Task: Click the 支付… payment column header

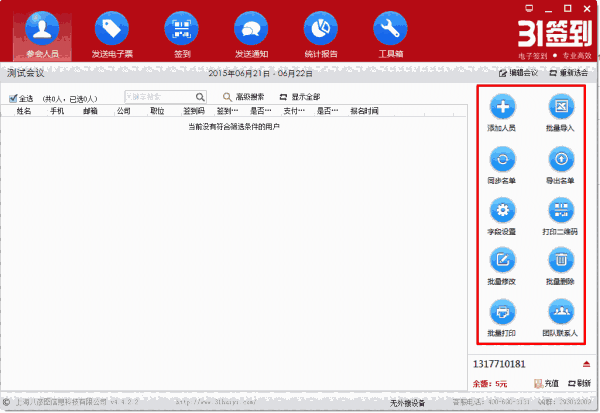Action: (294, 111)
